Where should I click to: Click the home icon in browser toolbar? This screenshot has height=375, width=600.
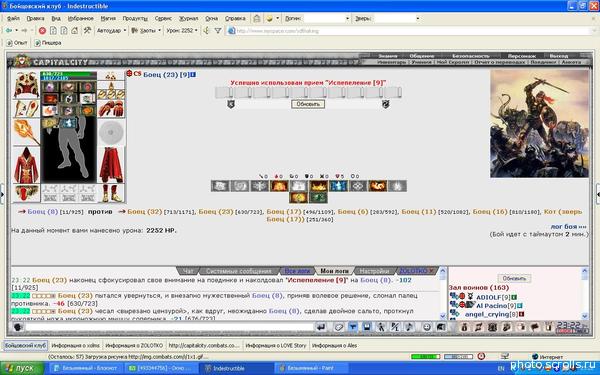coord(75,31)
